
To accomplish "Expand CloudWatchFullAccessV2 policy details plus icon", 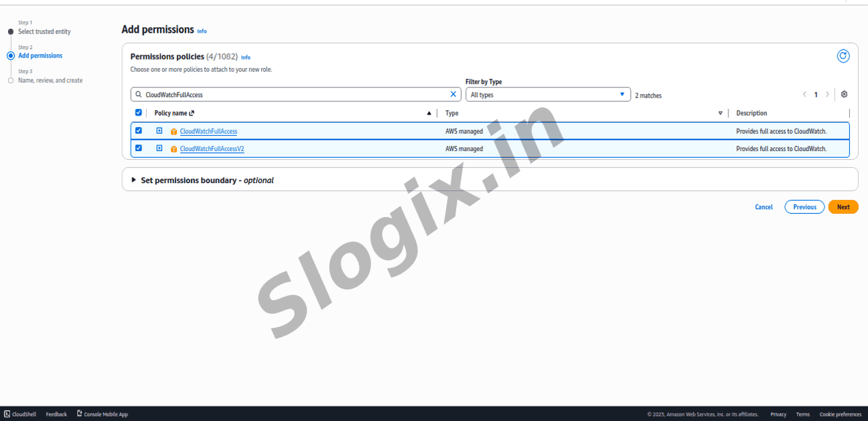I will pyautogui.click(x=160, y=148).
